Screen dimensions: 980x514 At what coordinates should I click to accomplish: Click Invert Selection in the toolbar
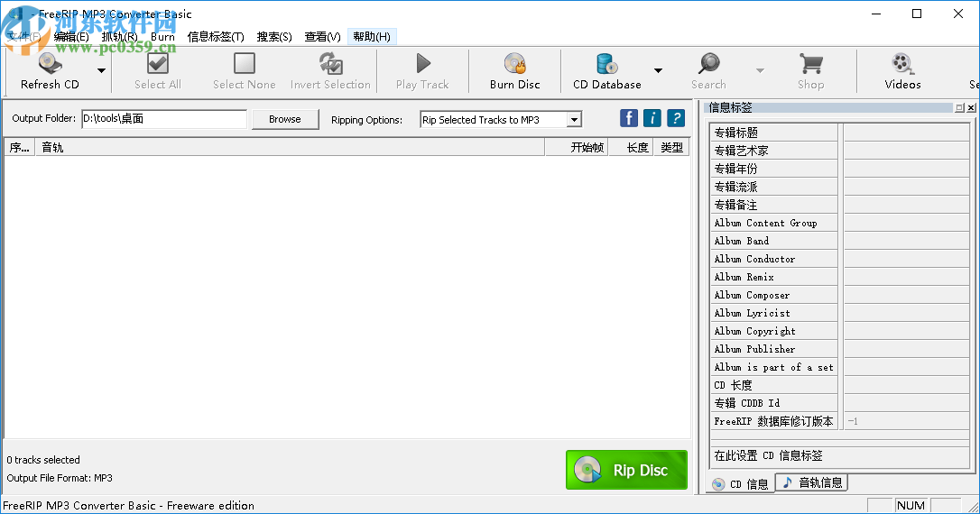click(330, 71)
